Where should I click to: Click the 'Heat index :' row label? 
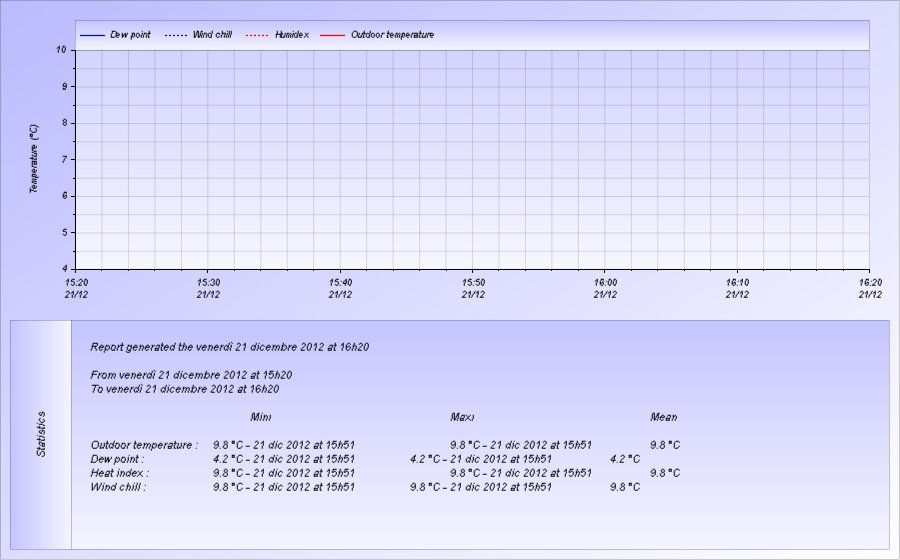[119, 473]
